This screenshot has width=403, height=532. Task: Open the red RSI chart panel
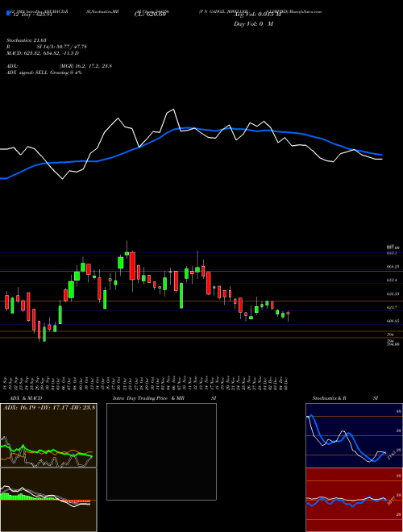354,500
